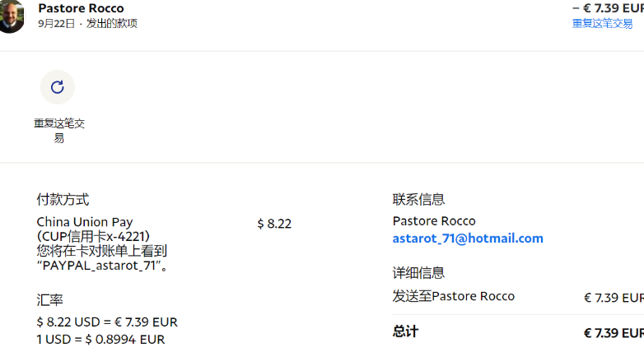644x352 pixels.
Task: Open Pastore Rocco's profile photo
Action: pos(11,16)
